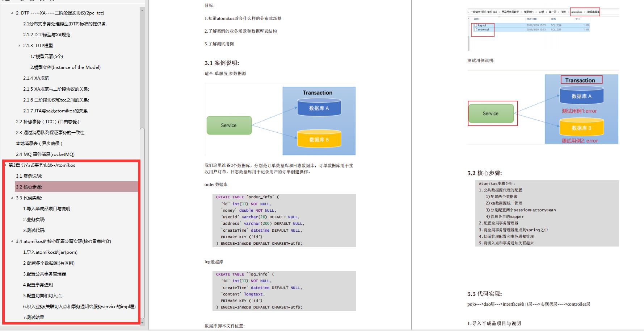Click the 'log数据库' label
644x331 pixels.
pyautogui.click(x=214, y=262)
